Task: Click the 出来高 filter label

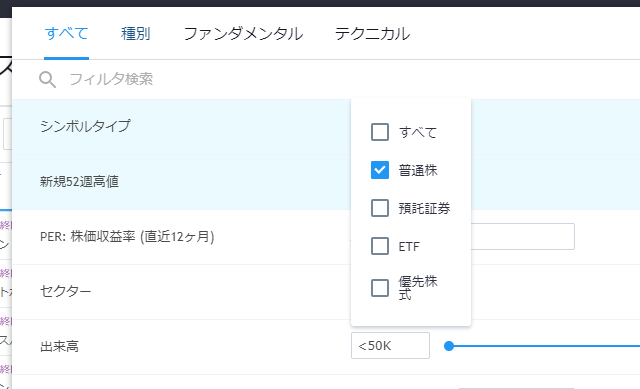Action: point(59,347)
